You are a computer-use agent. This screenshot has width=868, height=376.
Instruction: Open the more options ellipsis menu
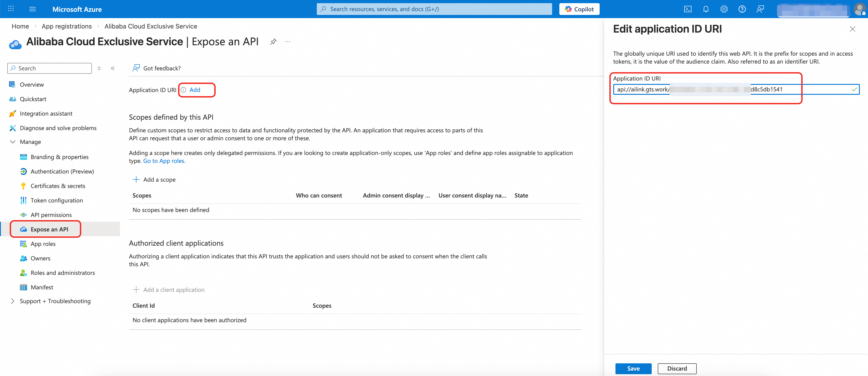288,42
